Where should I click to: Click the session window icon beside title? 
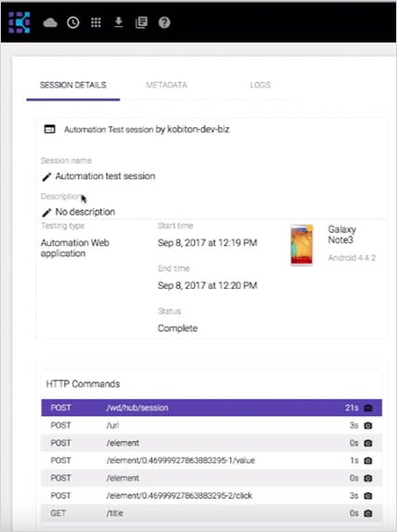(49, 129)
